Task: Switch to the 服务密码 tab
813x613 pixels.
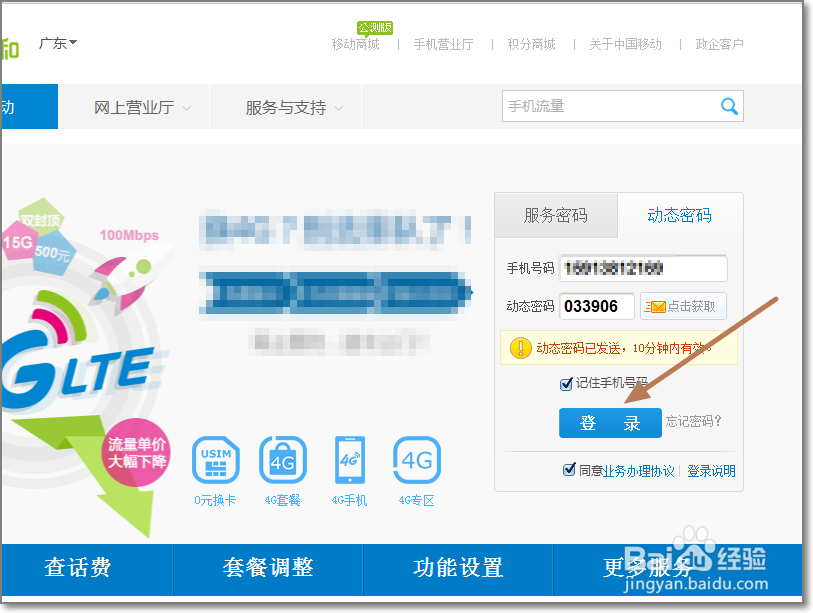Action: coord(556,214)
